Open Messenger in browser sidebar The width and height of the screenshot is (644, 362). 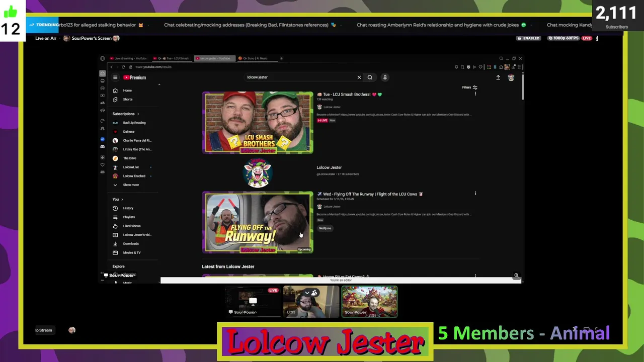103,139
